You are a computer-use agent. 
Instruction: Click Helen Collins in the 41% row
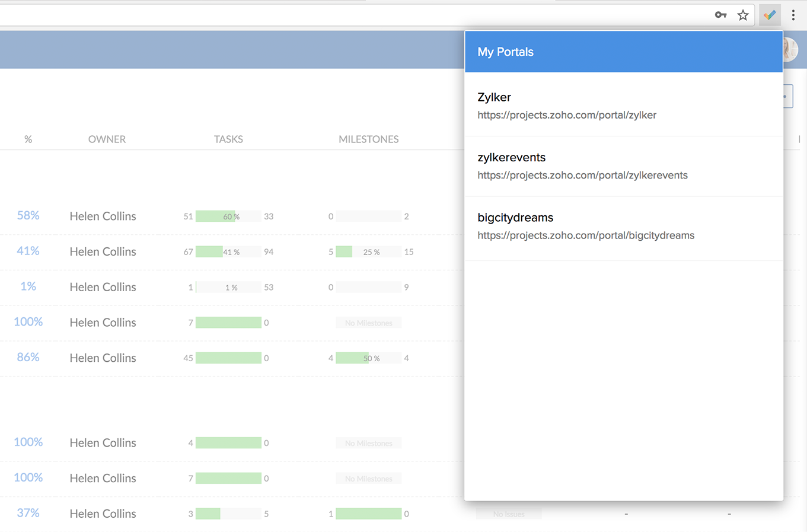point(103,252)
